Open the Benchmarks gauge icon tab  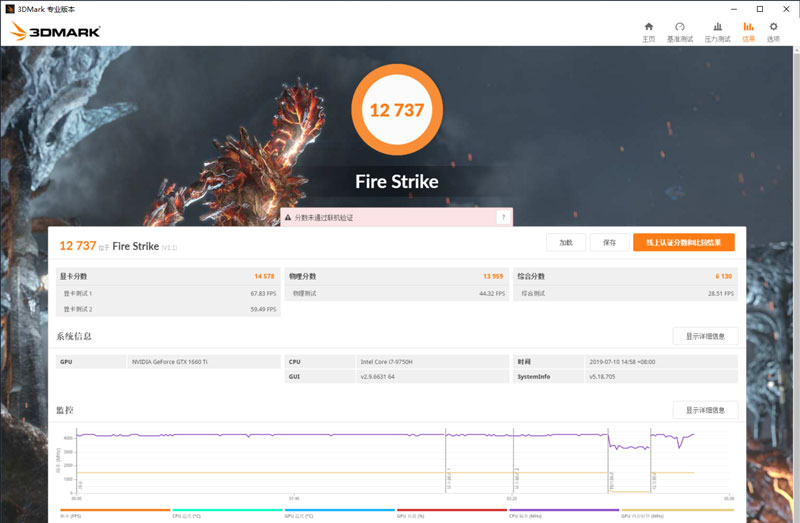coord(680,32)
